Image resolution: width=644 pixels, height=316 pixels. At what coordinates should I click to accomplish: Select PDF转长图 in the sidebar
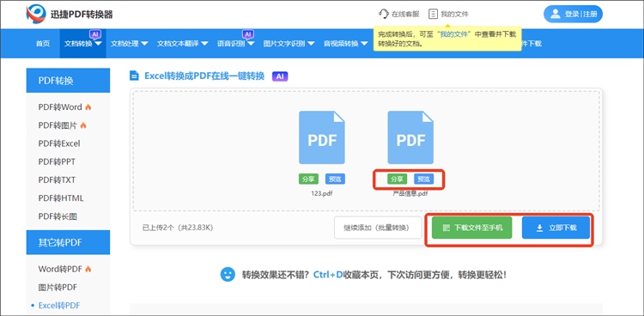(58, 216)
